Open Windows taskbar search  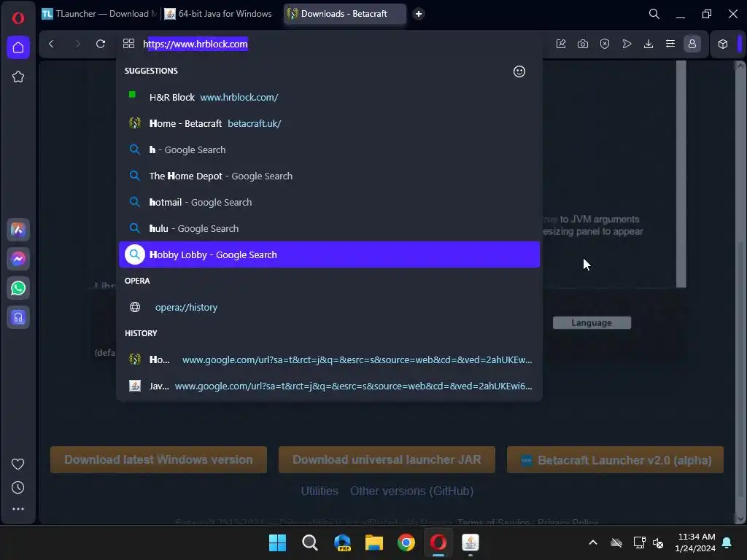click(310, 542)
